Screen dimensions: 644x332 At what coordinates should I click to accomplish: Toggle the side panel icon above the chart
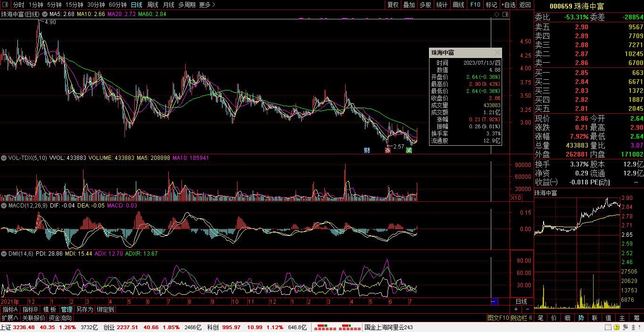(505, 15)
